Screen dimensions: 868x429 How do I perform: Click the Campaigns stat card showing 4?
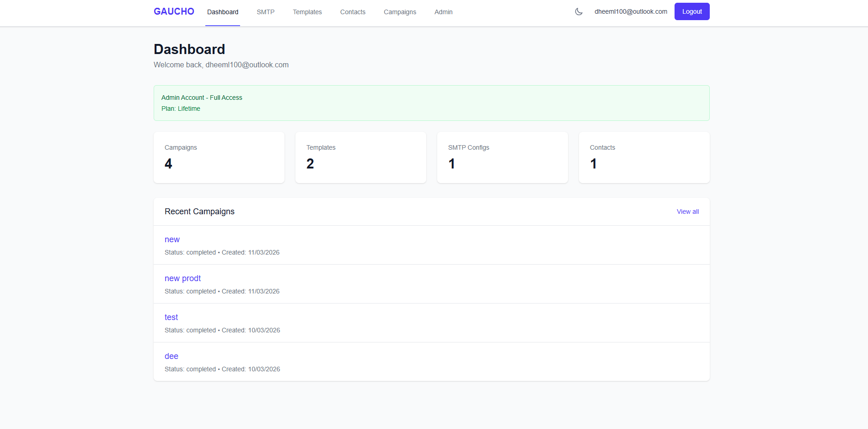pos(219,157)
